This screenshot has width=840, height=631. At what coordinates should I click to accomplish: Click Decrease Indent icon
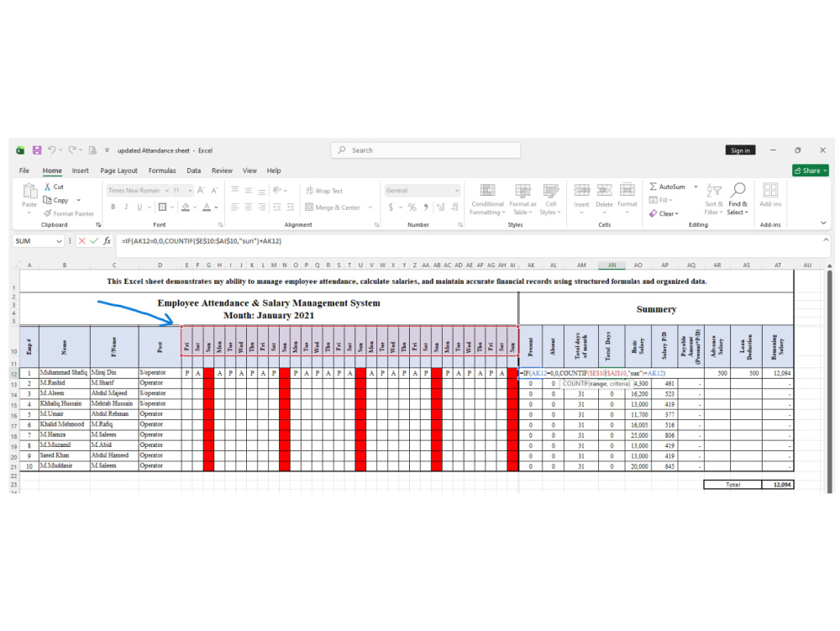coord(277,207)
